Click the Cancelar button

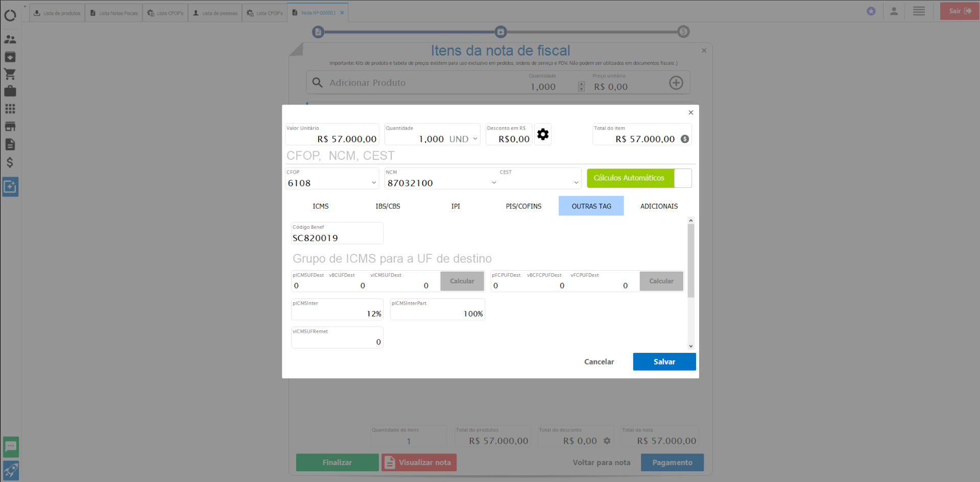coord(599,361)
